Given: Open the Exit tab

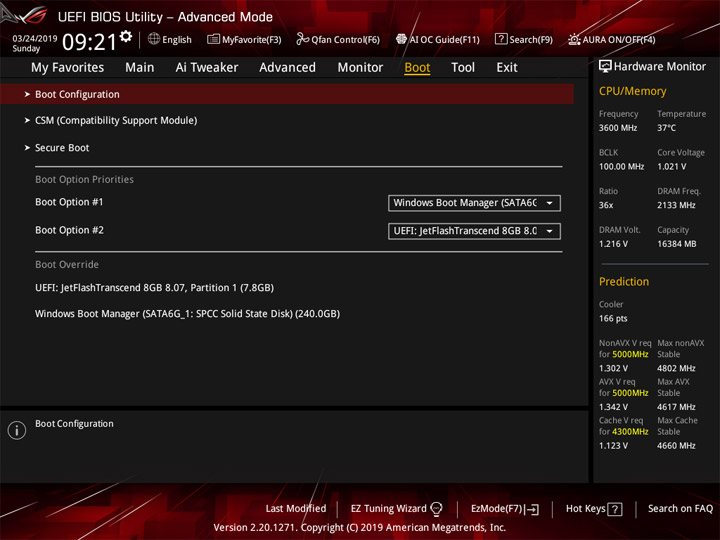Looking at the screenshot, I should (x=507, y=68).
